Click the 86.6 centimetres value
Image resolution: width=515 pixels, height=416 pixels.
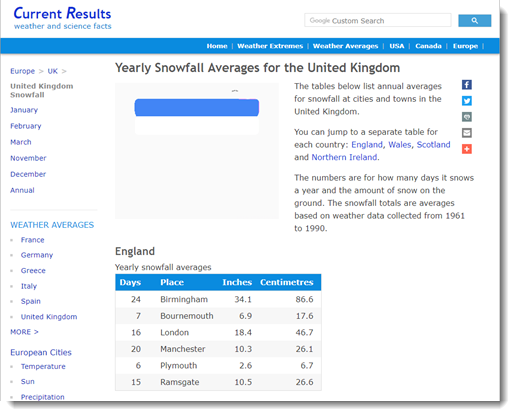(304, 299)
